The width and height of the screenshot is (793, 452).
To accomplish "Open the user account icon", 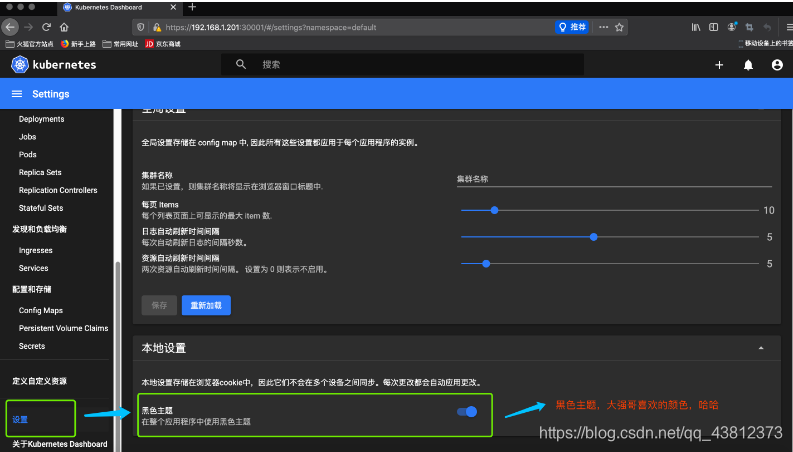I will click(777, 65).
